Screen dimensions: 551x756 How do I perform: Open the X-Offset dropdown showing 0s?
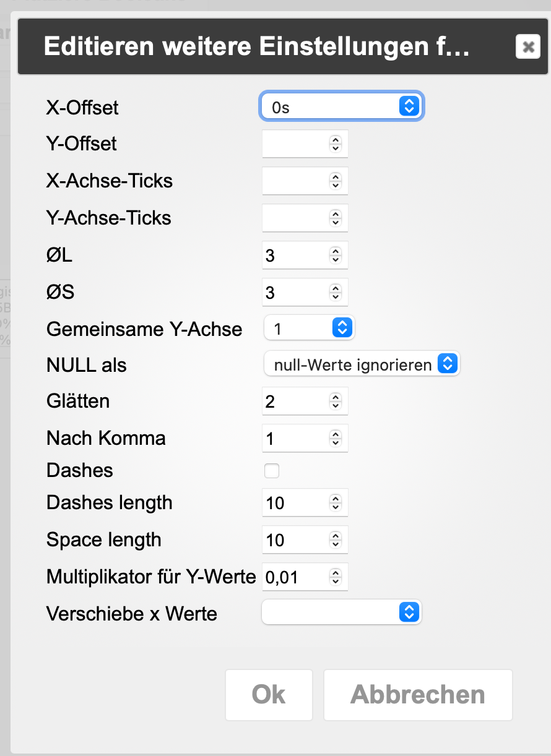coord(341,106)
